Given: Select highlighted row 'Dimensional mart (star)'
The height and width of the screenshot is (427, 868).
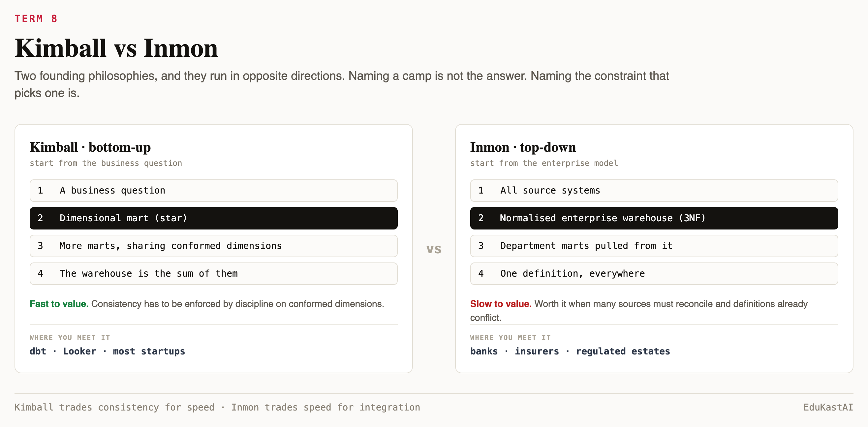Looking at the screenshot, I should (x=214, y=218).
